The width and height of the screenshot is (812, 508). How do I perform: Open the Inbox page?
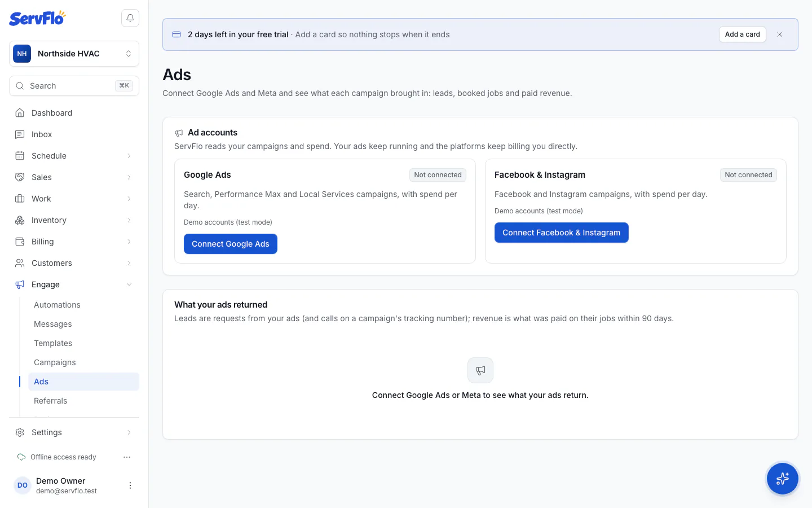click(x=74, y=134)
